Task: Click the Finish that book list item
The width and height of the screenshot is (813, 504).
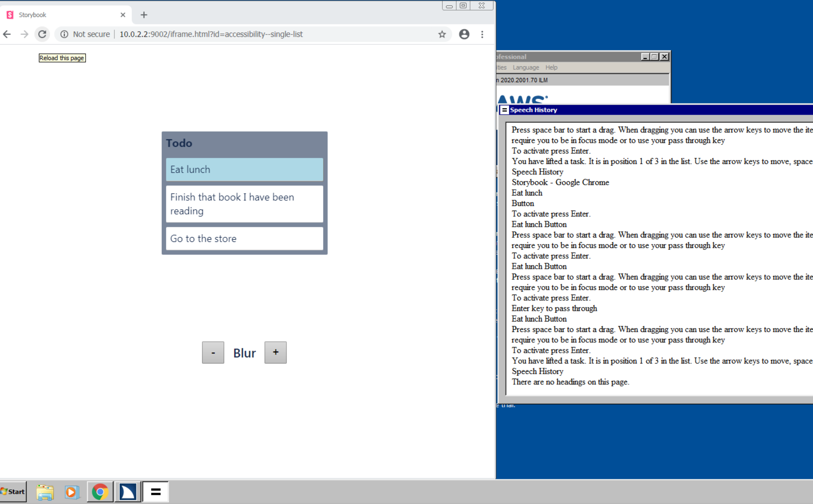Action: click(x=243, y=204)
